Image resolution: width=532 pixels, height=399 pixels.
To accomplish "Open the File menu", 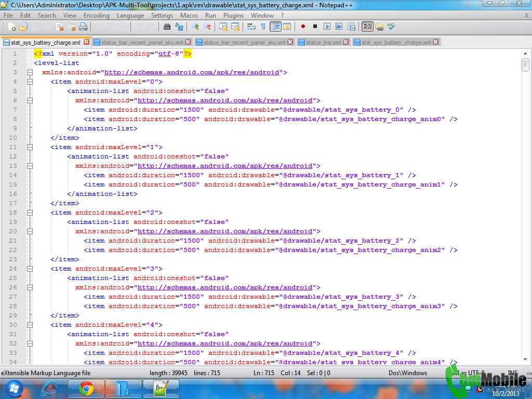I will [8, 15].
